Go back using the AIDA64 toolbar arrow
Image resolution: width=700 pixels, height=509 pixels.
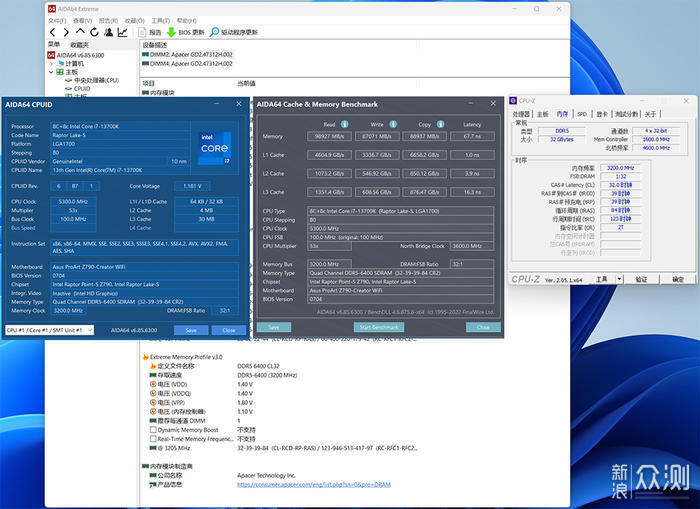pyautogui.click(x=53, y=32)
